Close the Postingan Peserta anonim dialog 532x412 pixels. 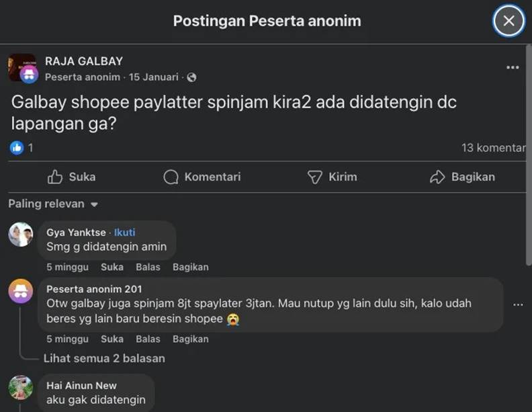tap(508, 21)
